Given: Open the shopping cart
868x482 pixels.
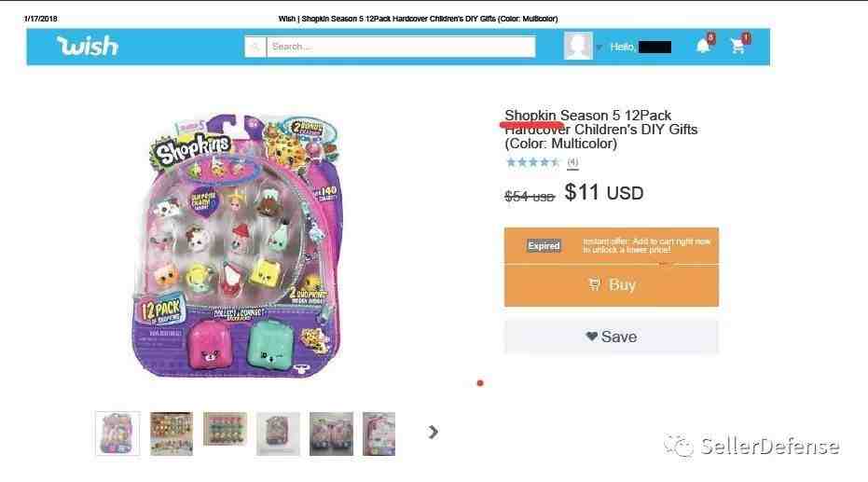Looking at the screenshot, I should (x=739, y=44).
